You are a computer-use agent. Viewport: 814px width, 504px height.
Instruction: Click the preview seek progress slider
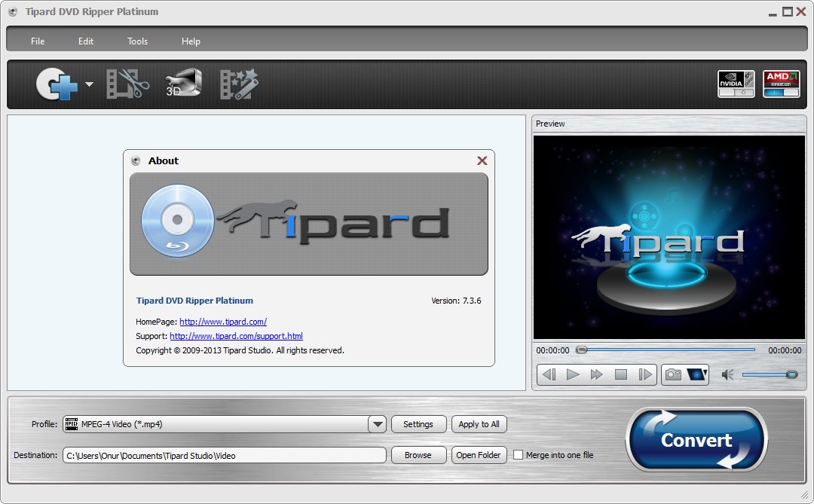(666, 350)
